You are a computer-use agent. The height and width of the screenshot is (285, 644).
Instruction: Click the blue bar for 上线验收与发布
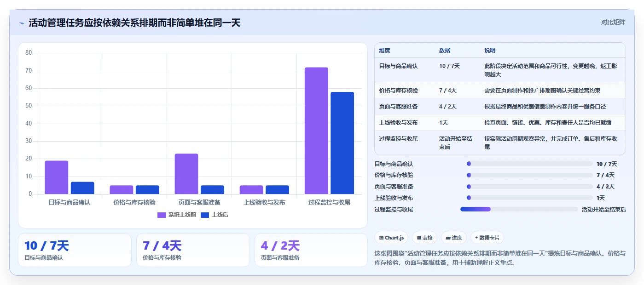[x=277, y=190]
